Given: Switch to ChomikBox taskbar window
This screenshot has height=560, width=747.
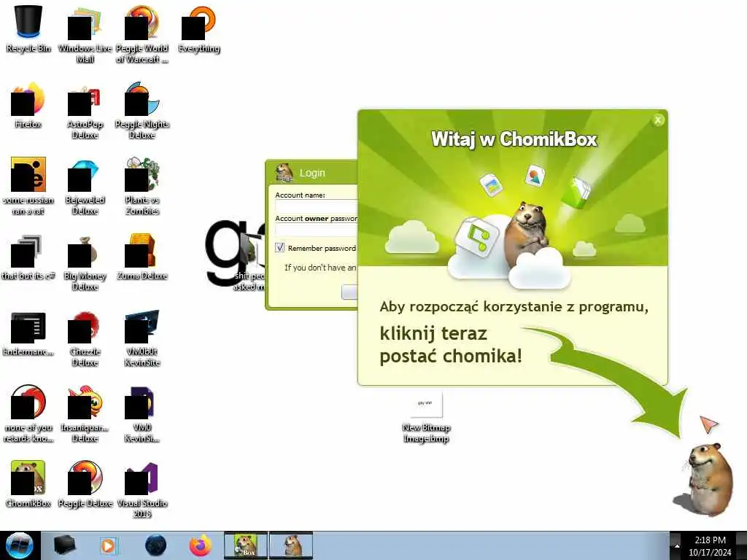Looking at the screenshot, I should 246,545.
